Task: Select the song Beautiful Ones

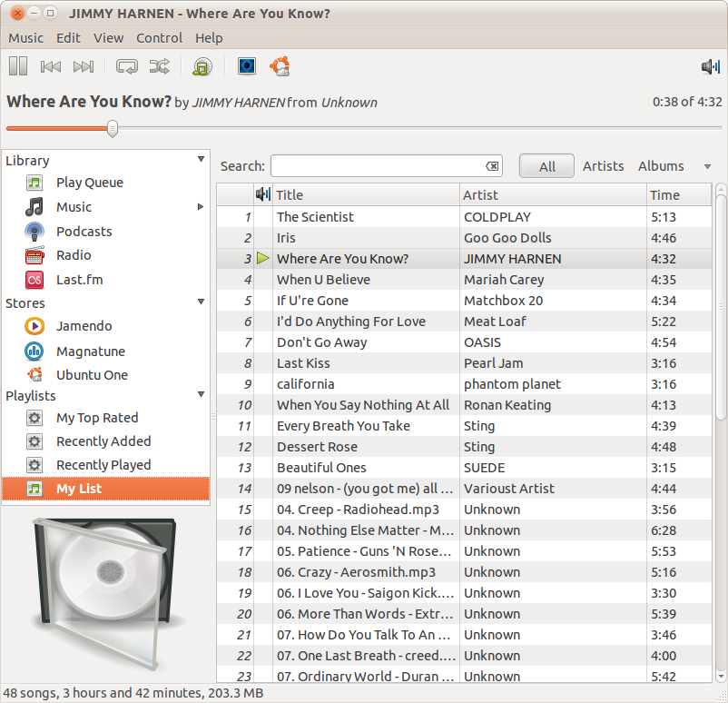Action: tap(321, 468)
